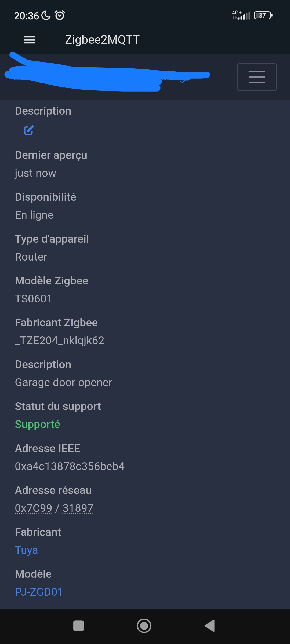Tap the Garage door opener description
This screenshot has height=644, width=290.
pos(64,382)
